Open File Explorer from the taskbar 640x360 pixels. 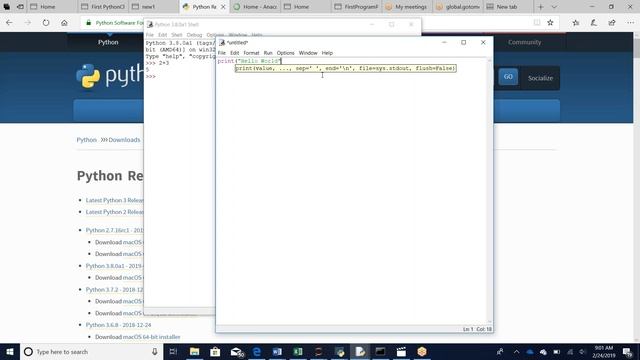195,351
